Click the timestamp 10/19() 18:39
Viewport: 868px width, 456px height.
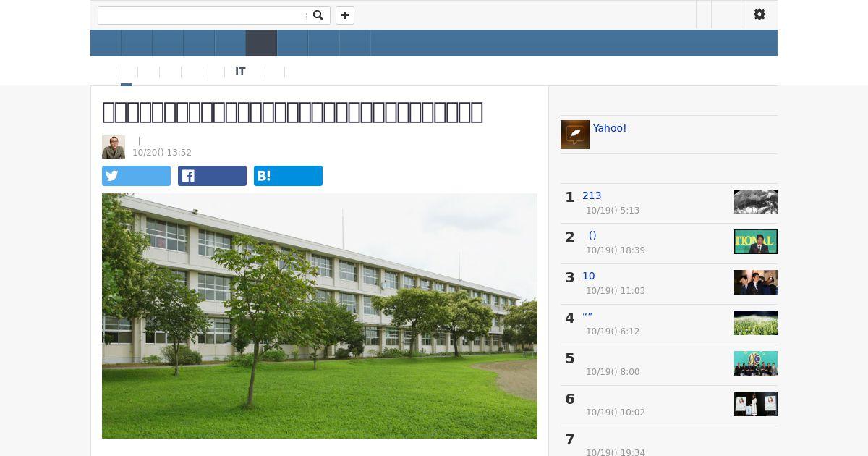[x=616, y=250]
